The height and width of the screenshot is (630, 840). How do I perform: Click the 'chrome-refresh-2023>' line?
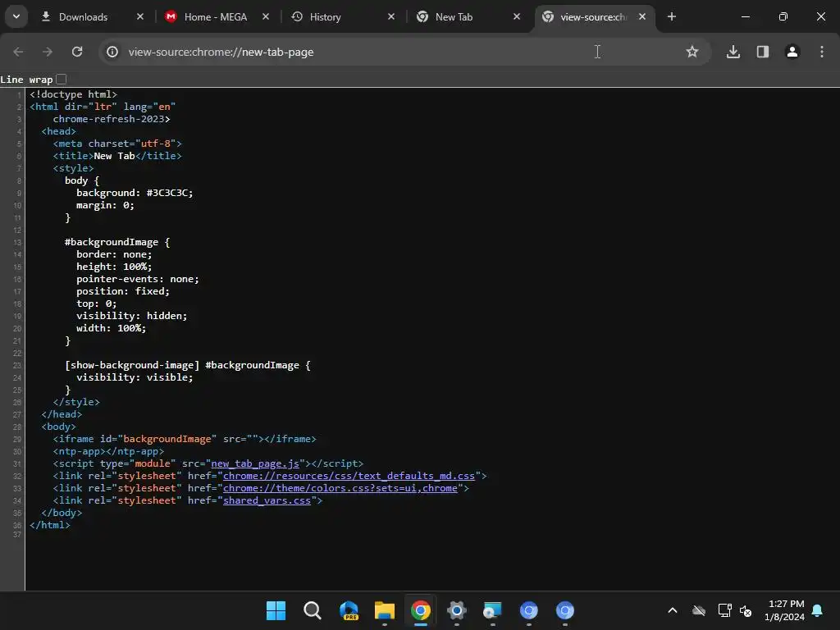(112, 119)
